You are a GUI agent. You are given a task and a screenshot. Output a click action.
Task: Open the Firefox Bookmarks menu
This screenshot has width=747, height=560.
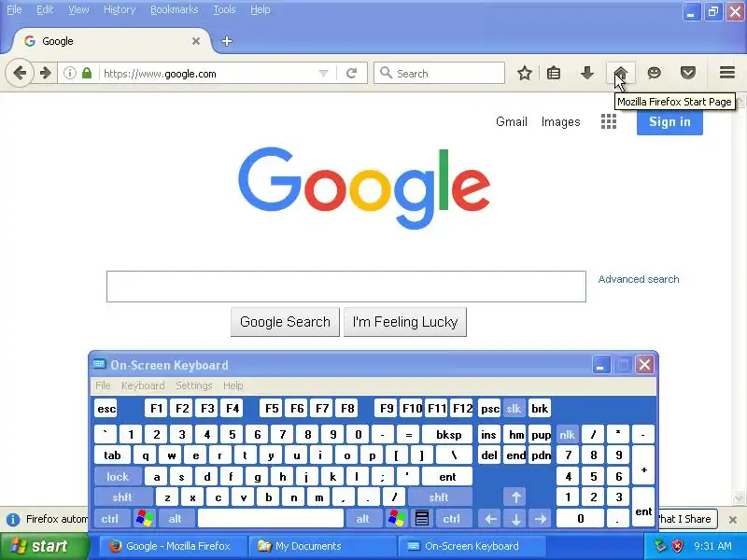pos(175,9)
